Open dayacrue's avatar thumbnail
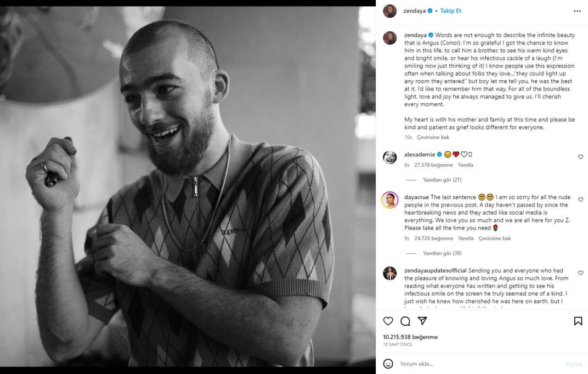 (390, 200)
